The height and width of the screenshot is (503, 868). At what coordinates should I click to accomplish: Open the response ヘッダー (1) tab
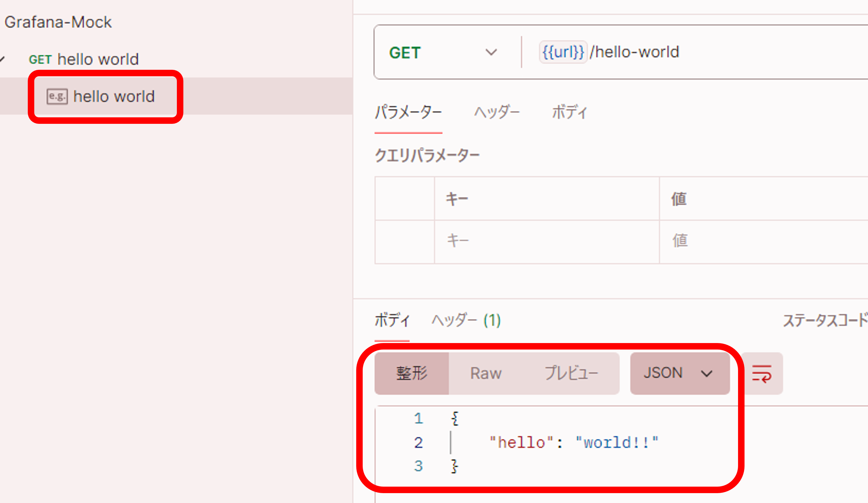[466, 321]
